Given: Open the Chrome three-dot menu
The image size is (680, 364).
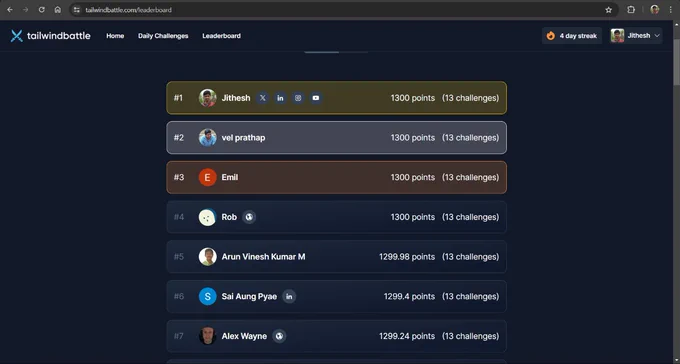Looking at the screenshot, I should 670,10.
